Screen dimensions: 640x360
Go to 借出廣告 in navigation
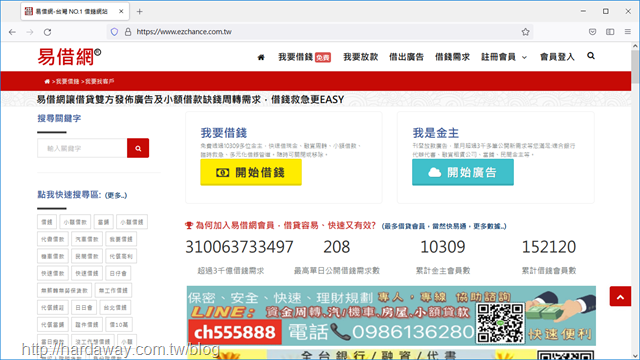click(x=406, y=57)
